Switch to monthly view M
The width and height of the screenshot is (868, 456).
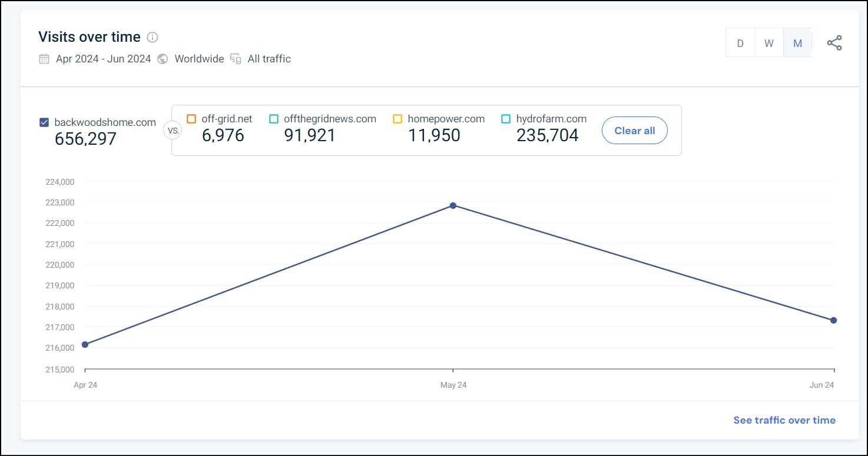click(x=797, y=43)
